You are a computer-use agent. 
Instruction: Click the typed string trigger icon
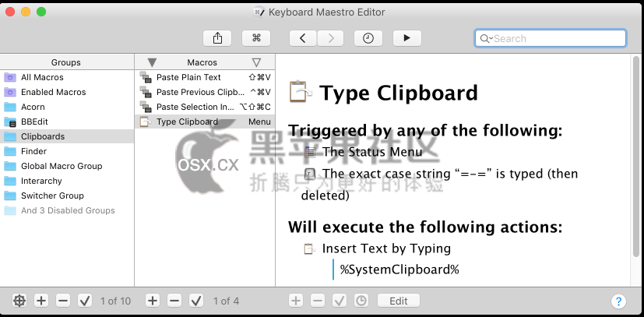pyautogui.click(x=310, y=174)
